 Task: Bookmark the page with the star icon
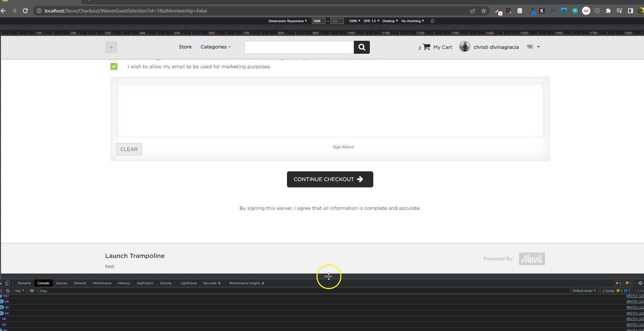click(x=484, y=11)
